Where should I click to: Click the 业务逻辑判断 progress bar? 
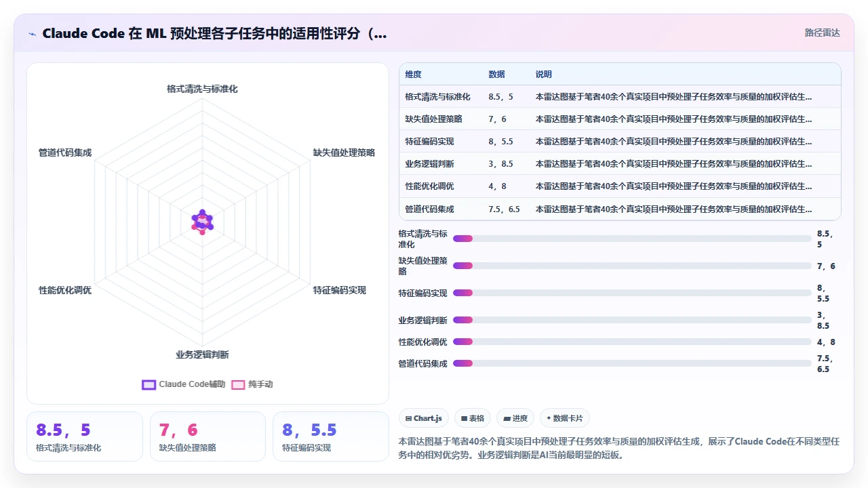tap(632, 320)
